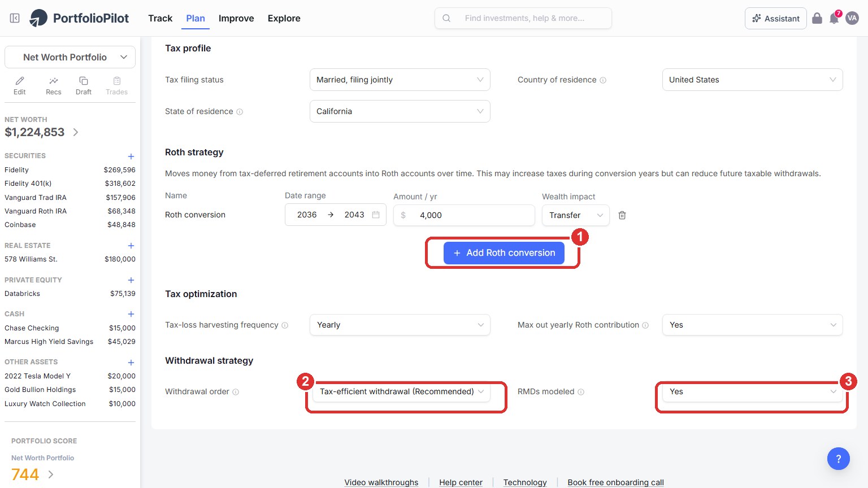Open the Withdrawal order dropdown
Image resolution: width=868 pixels, height=488 pixels.
pyautogui.click(x=401, y=391)
